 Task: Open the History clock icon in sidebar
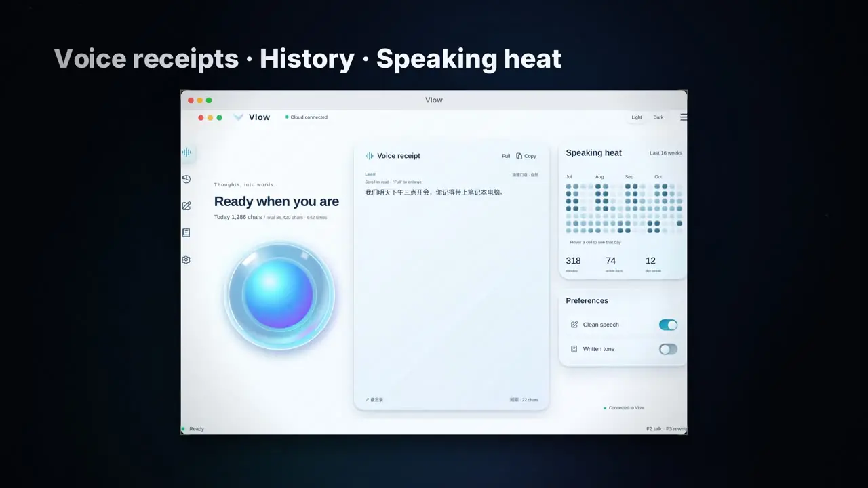(x=186, y=179)
